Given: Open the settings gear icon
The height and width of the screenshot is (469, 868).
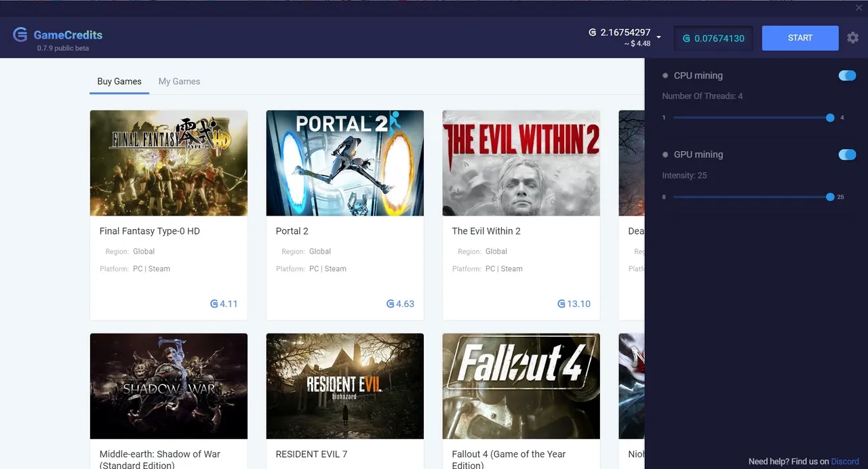Looking at the screenshot, I should (x=853, y=38).
